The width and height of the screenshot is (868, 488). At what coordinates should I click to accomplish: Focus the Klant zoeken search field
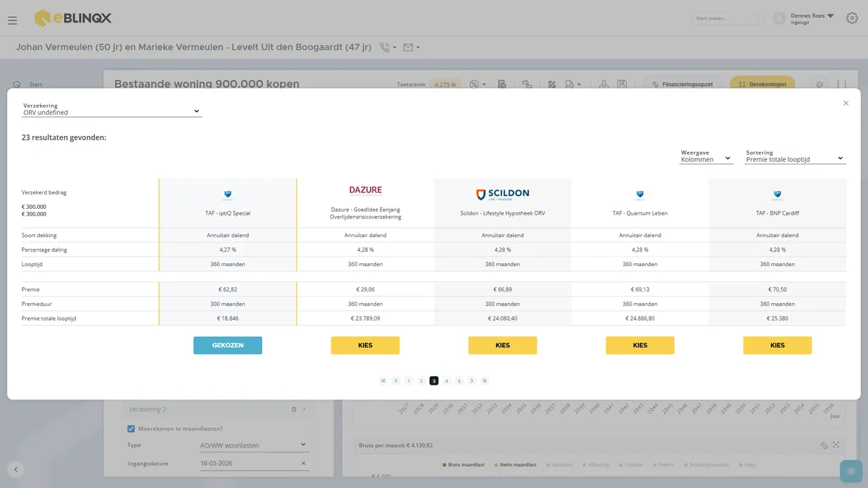point(727,18)
